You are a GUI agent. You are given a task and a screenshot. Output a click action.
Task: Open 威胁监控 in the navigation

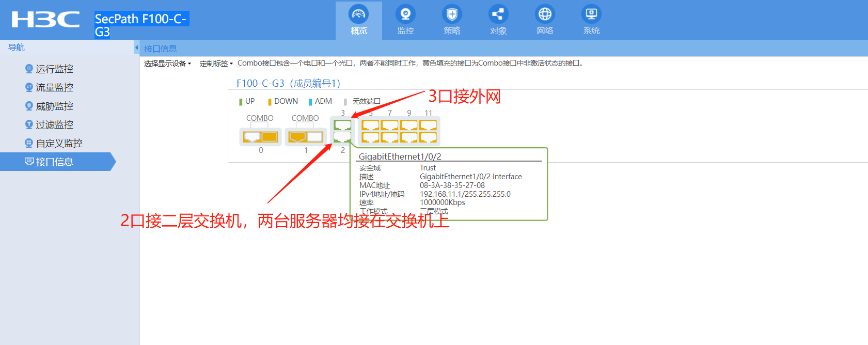tap(54, 106)
